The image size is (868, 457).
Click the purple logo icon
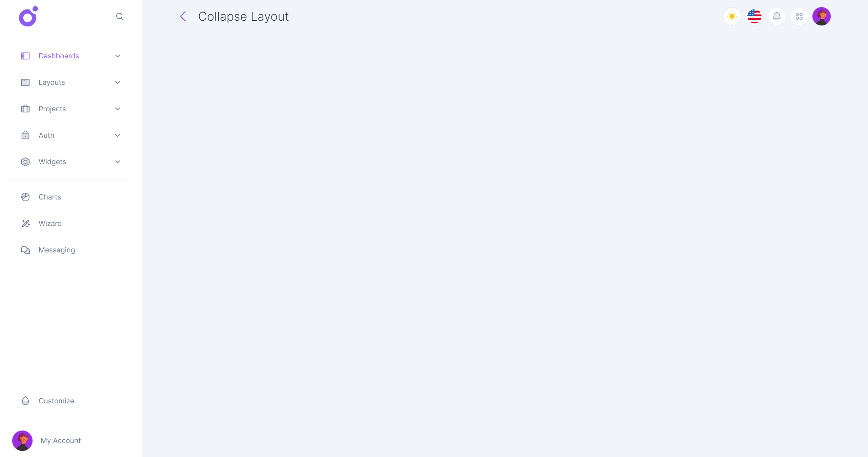tap(28, 16)
